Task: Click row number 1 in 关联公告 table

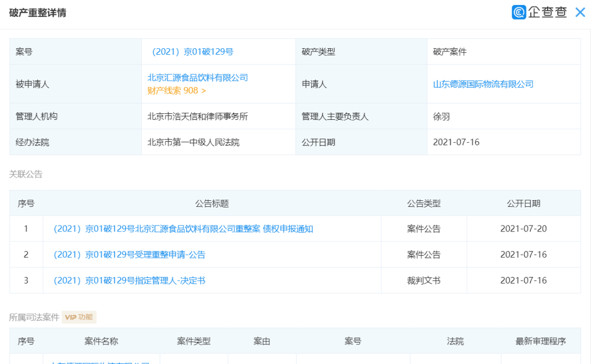Action: coord(26,229)
